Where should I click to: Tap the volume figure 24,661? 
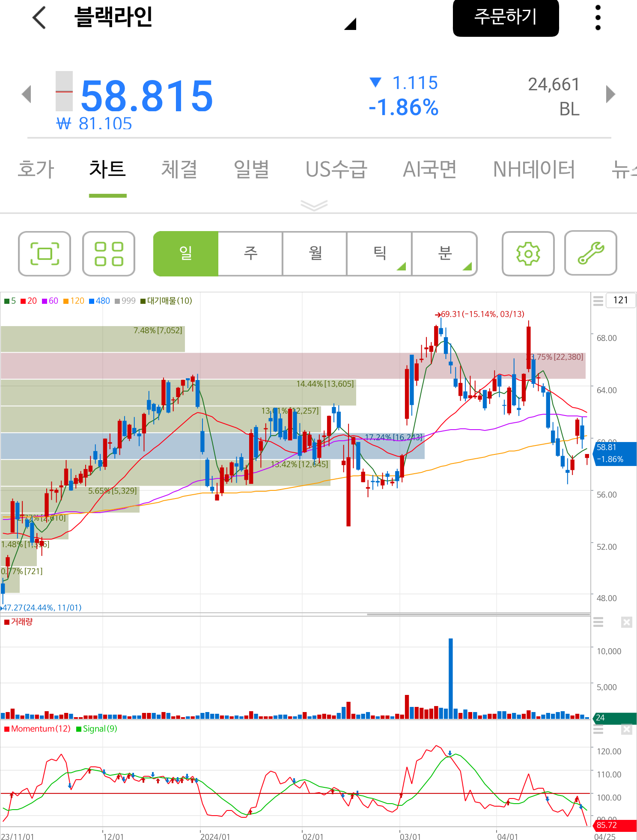(554, 85)
